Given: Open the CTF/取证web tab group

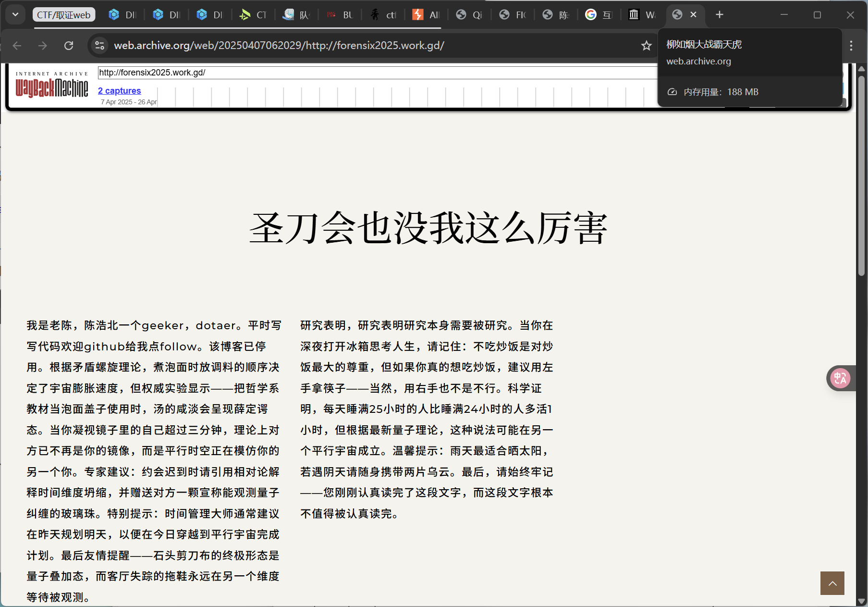Looking at the screenshot, I should [64, 15].
